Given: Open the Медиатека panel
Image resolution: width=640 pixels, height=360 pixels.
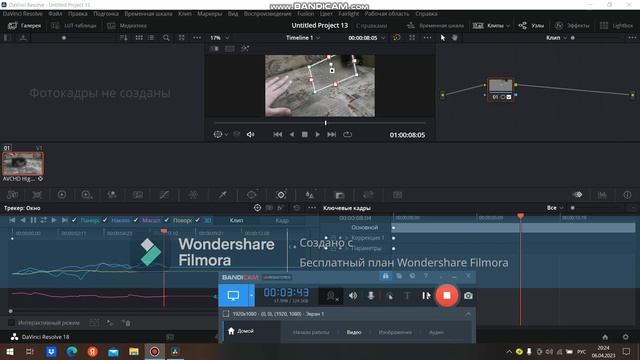Looking at the screenshot, I should pyautogui.click(x=127, y=25).
